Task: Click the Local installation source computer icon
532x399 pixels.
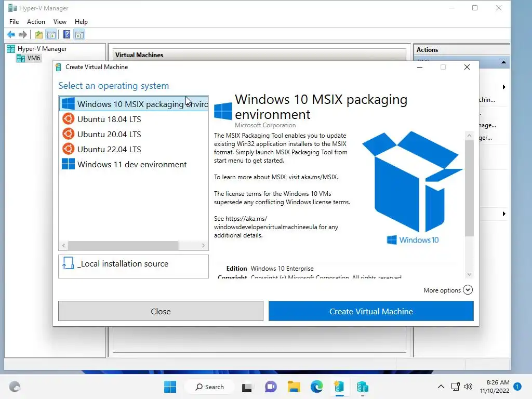Action: (68, 263)
